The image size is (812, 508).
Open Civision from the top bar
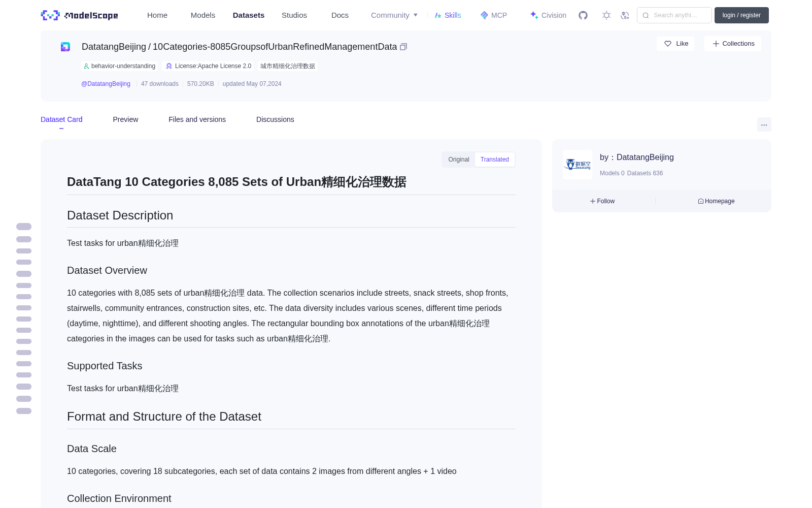coord(548,15)
